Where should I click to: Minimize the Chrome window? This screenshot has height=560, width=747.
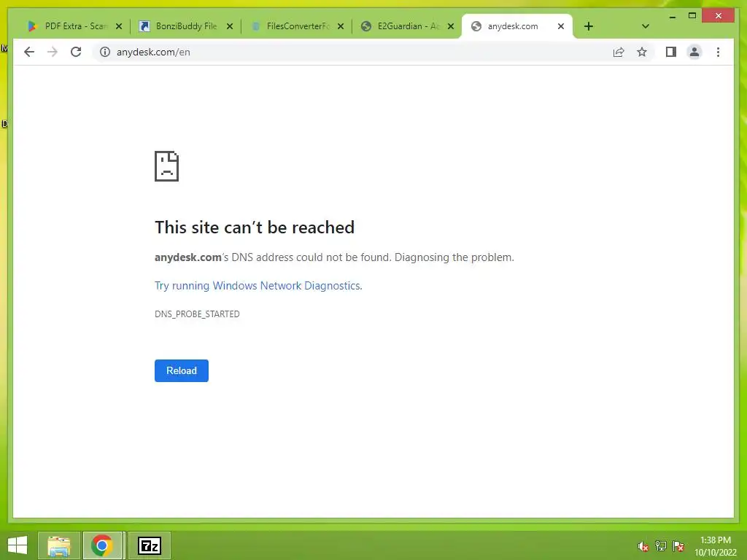point(672,17)
